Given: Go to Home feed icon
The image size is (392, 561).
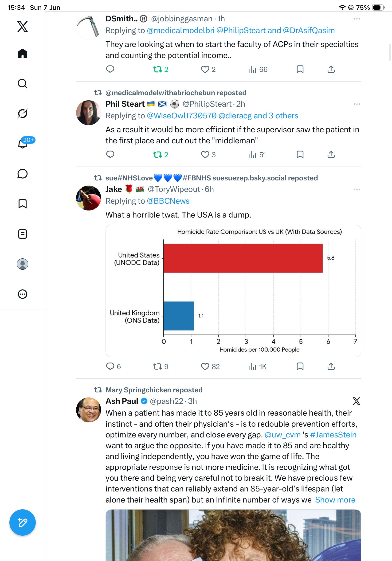Looking at the screenshot, I should click(23, 54).
